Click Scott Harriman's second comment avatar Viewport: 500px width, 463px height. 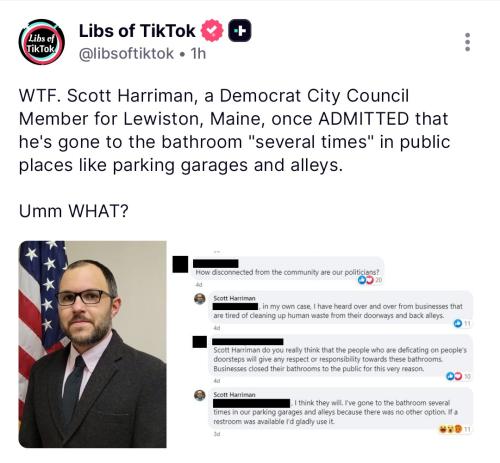(200, 395)
